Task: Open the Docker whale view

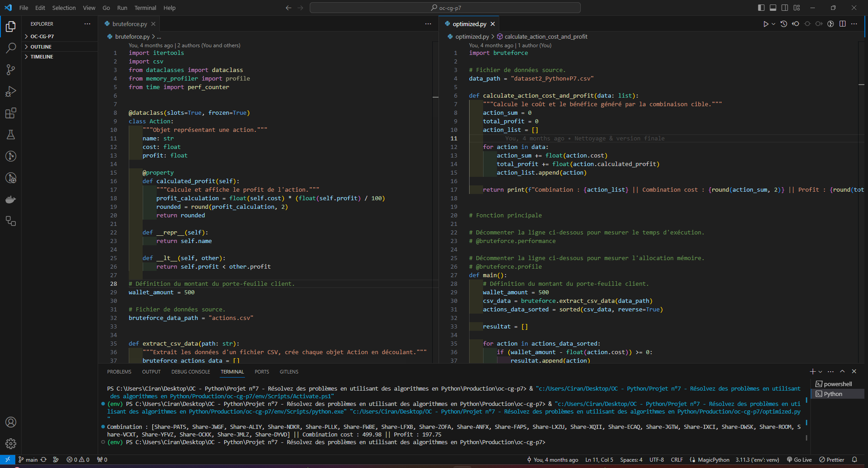Action: [x=11, y=199]
